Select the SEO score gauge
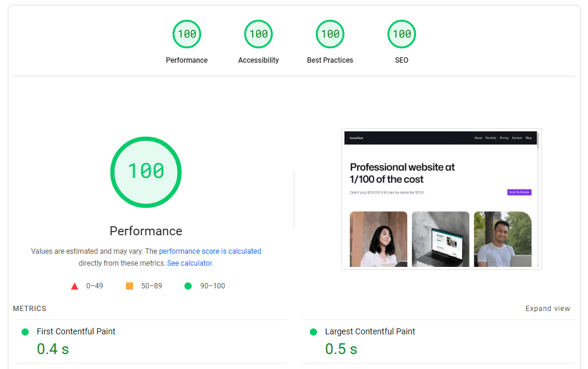The image size is (588, 369). 402,34
